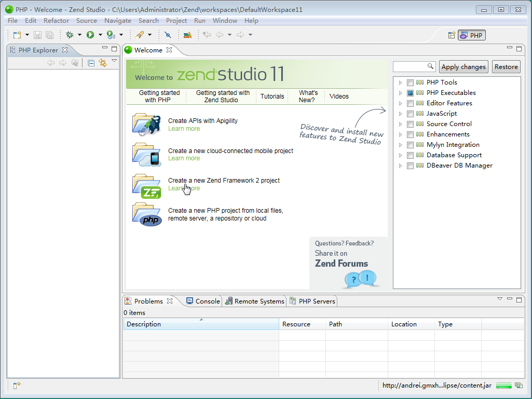Click main toolbar Forward arrow icon

tap(240, 35)
